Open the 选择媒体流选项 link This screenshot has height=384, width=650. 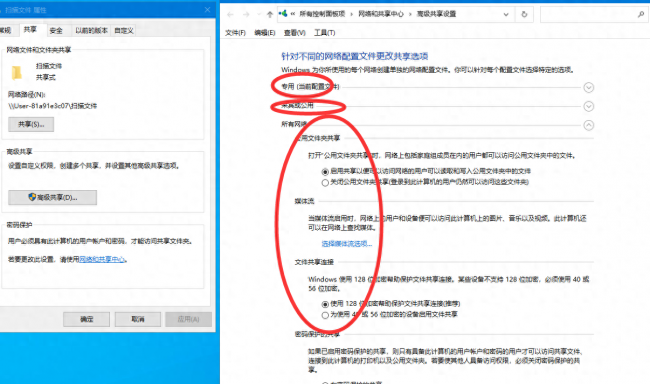pos(347,244)
